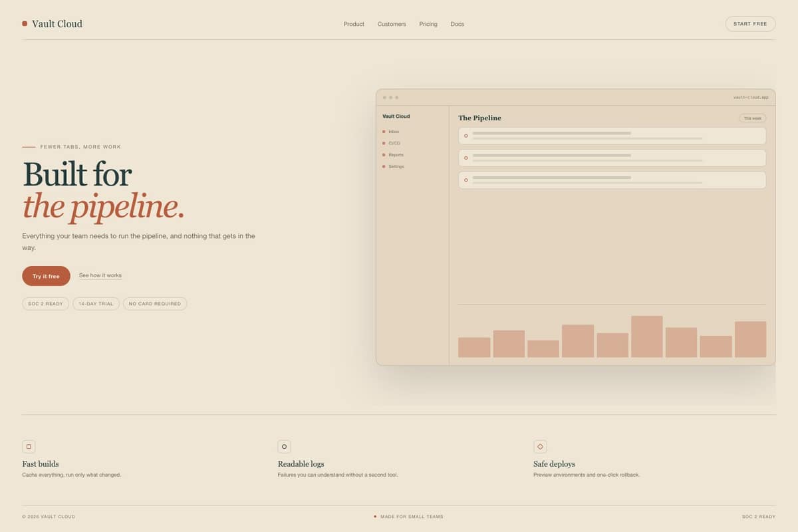Click the Fast builds heading

(x=41, y=464)
